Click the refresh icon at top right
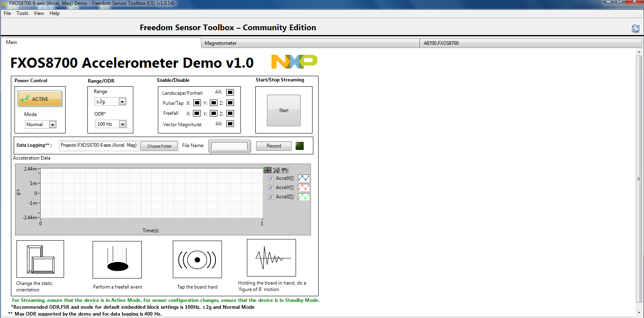The height and width of the screenshot is (318, 644). click(x=636, y=28)
